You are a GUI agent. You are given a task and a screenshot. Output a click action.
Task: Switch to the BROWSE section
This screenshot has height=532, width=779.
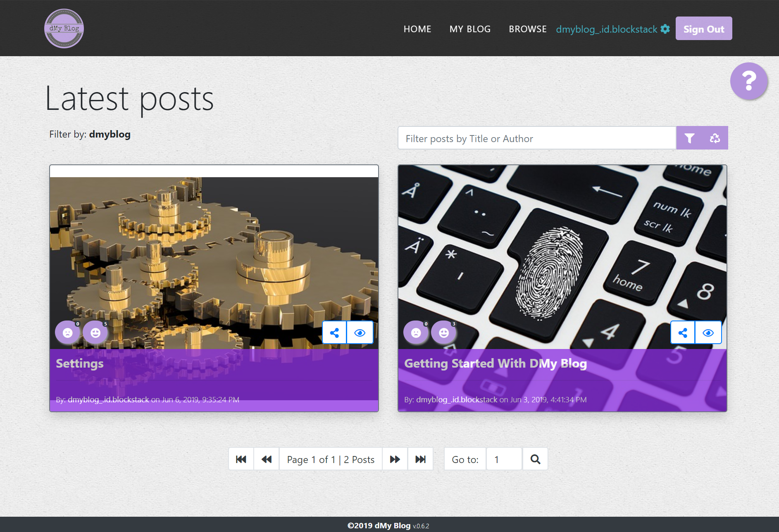tap(527, 29)
